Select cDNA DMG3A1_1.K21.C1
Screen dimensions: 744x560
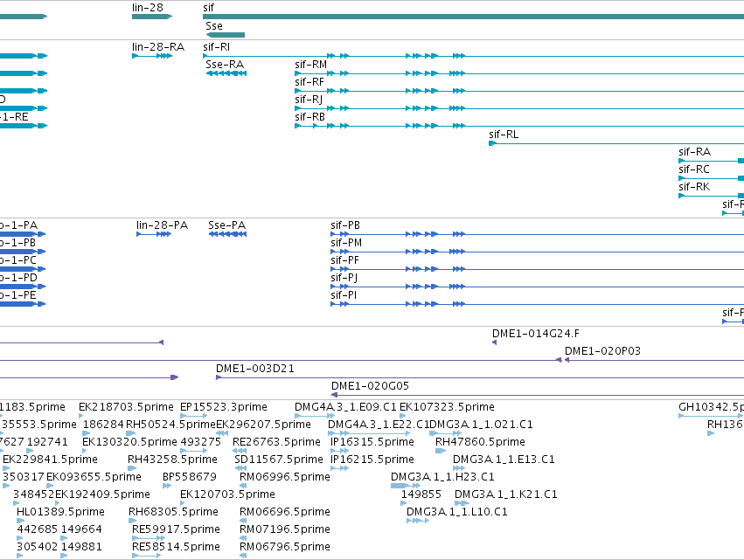[x=506, y=495]
